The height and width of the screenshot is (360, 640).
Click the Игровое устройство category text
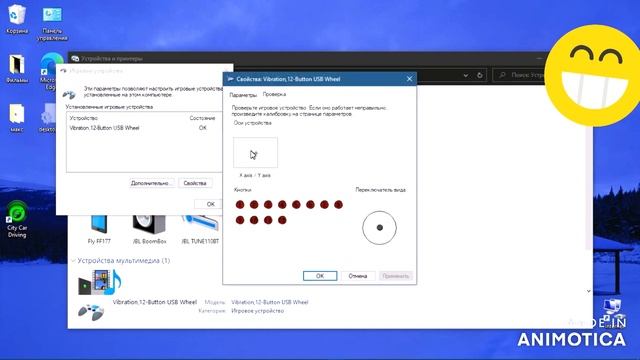[x=258, y=311]
